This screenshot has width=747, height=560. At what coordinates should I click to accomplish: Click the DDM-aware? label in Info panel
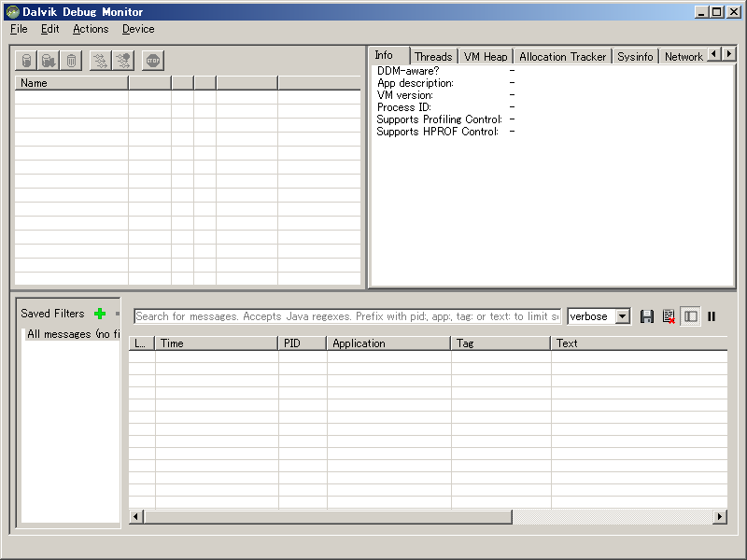point(408,71)
